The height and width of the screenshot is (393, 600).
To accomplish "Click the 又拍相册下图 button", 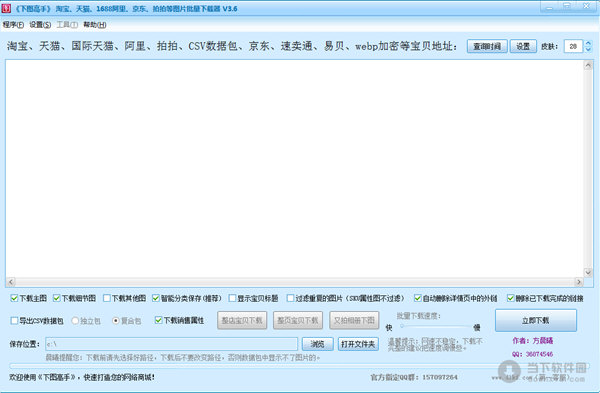I will pos(354,320).
